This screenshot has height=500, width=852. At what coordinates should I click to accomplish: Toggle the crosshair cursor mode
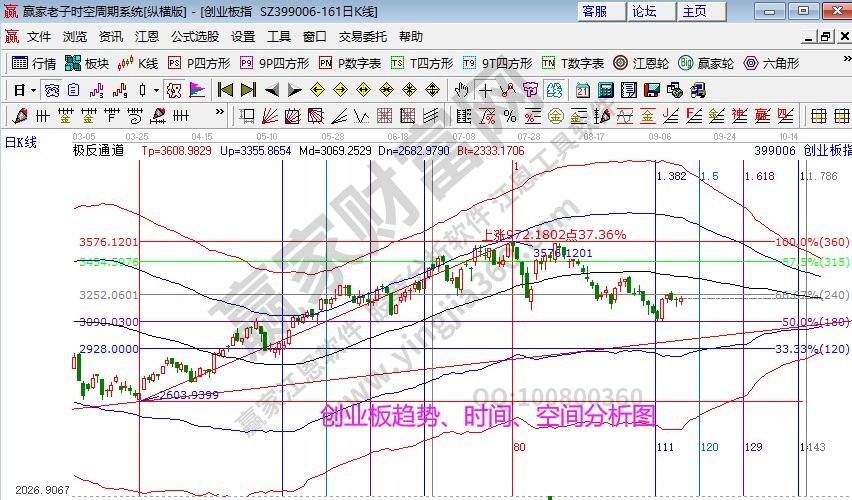pyautogui.click(x=485, y=89)
